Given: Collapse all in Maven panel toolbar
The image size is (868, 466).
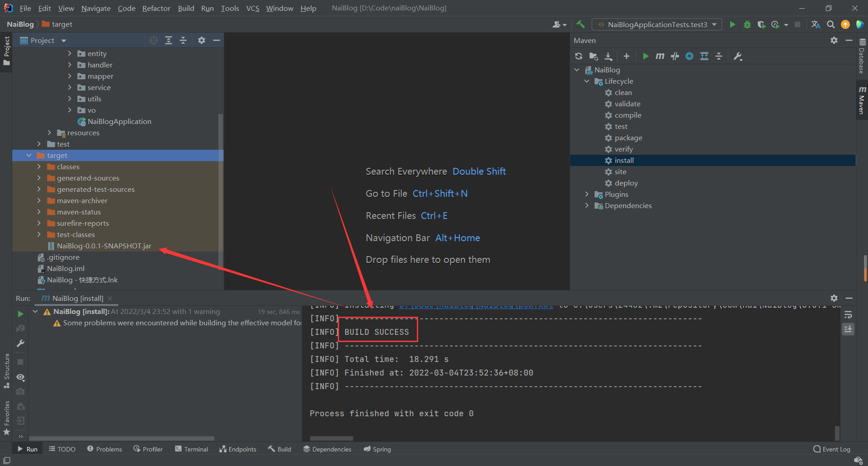Looking at the screenshot, I should click(719, 56).
